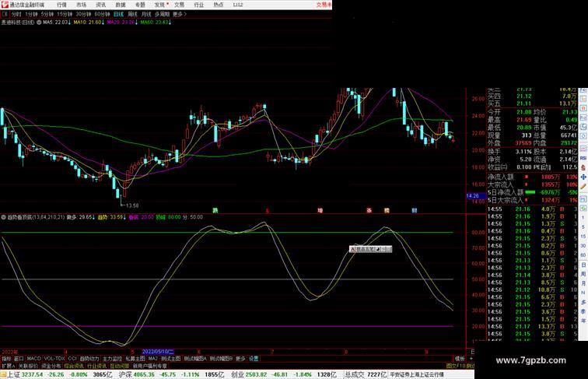Open the 关联报价 tab
This screenshot has width=588, height=379.
(29, 366)
